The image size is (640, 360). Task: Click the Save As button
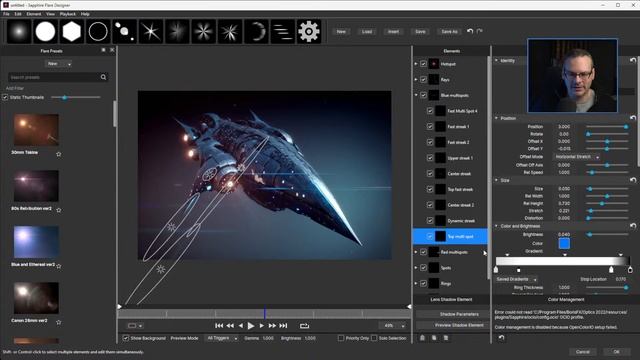449,31
